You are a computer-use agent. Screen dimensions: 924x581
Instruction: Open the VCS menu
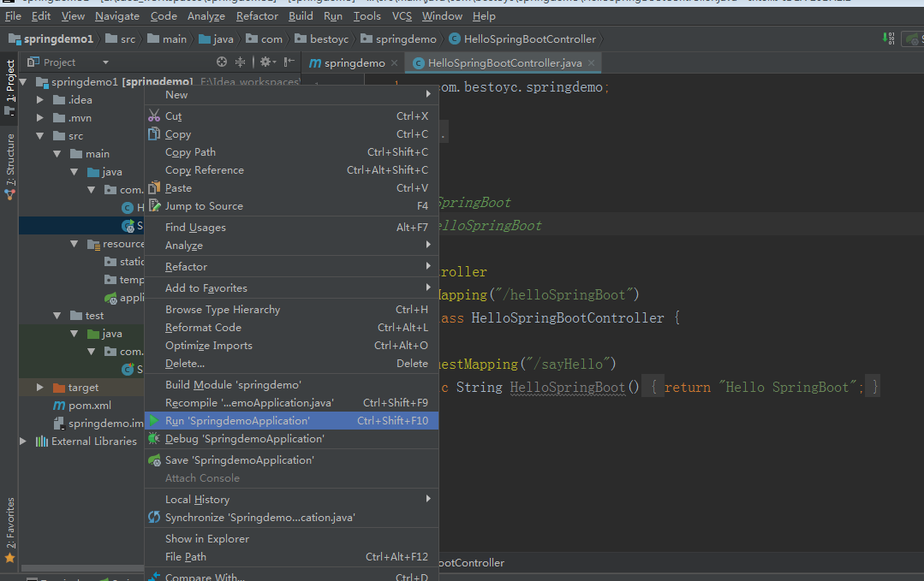402,16
